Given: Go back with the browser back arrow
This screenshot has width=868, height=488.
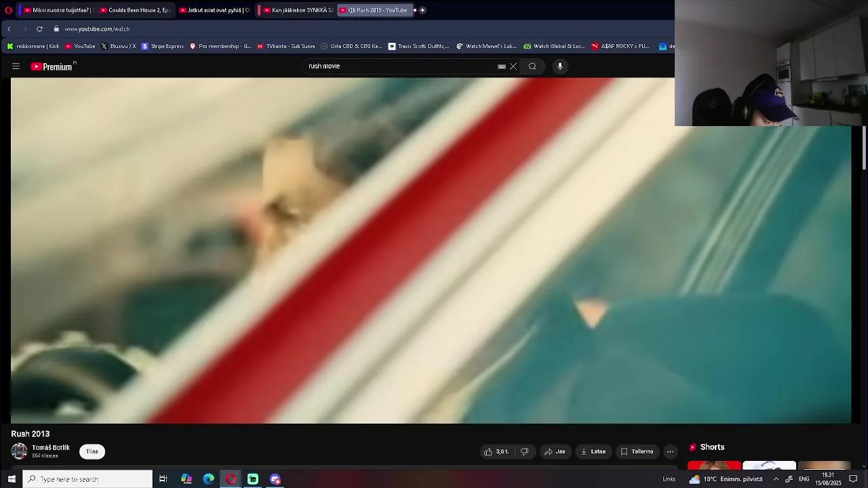Looking at the screenshot, I should click(x=9, y=29).
